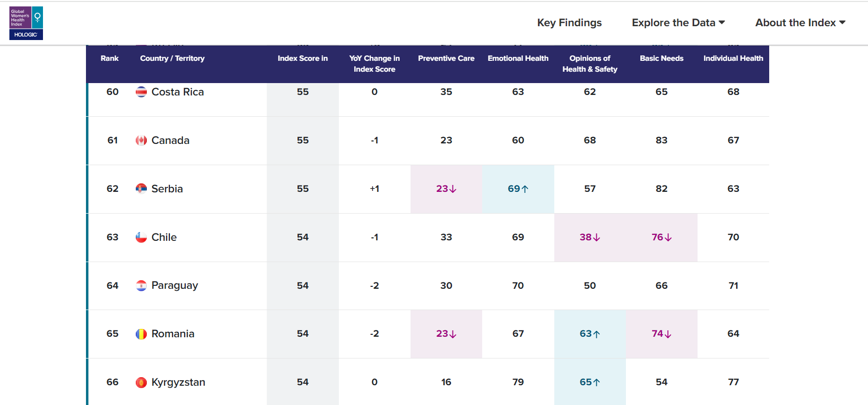Click the Costa Rica flag icon
The height and width of the screenshot is (405, 868).
click(141, 92)
